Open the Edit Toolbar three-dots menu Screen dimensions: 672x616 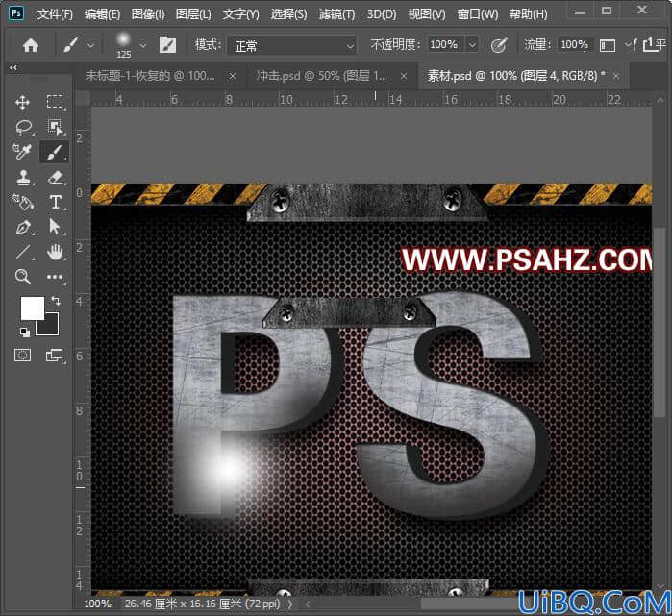tap(55, 277)
